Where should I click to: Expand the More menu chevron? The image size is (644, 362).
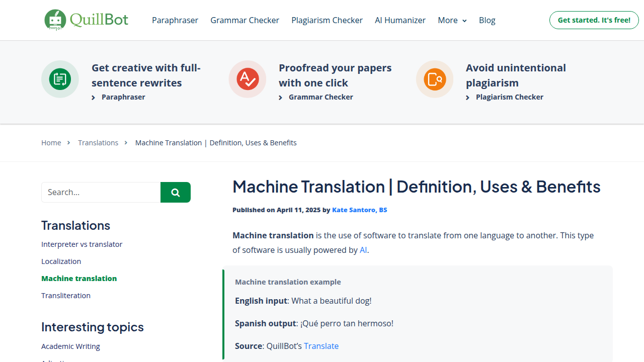pos(464,21)
